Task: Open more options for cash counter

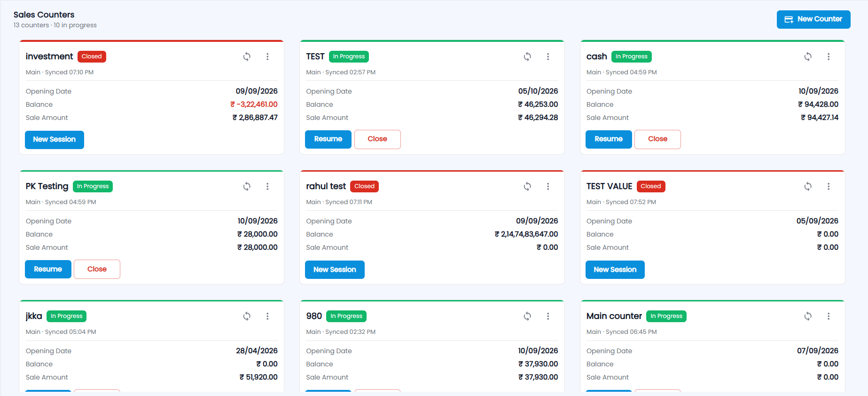Action: (x=829, y=56)
